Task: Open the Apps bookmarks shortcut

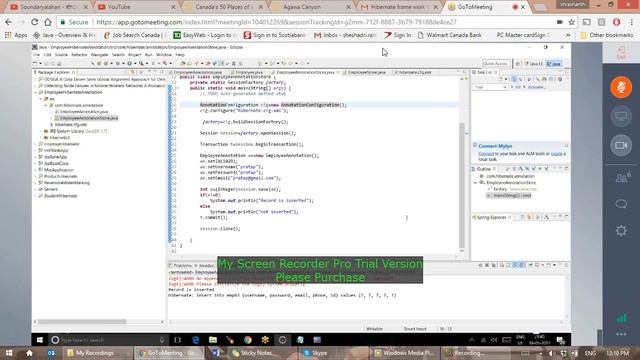Action: tap(16, 35)
